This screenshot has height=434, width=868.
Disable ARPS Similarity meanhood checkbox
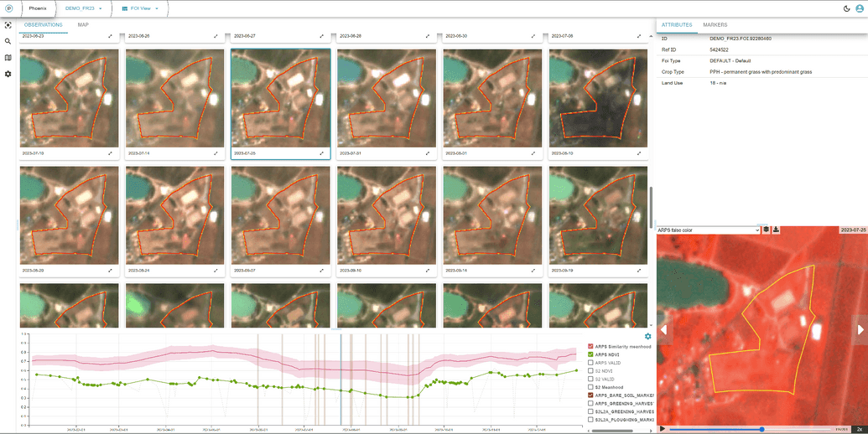coord(591,346)
